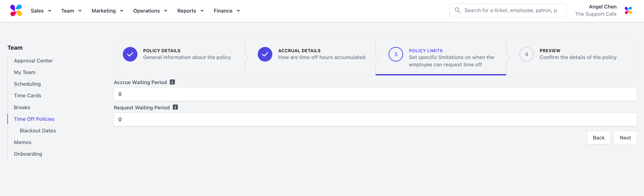Click the Back button

(599, 138)
